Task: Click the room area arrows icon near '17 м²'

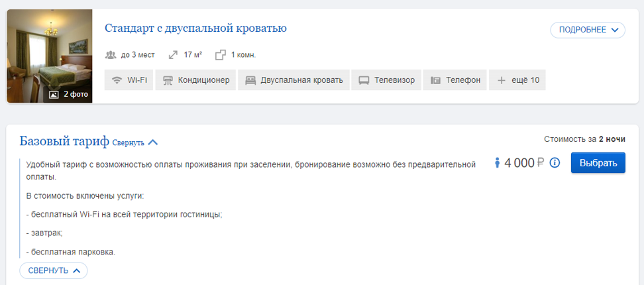Action: pos(174,55)
